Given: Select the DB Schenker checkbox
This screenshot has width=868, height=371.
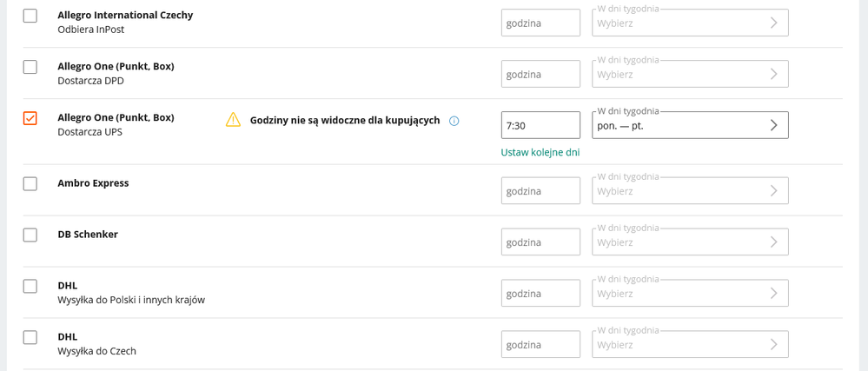Looking at the screenshot, I should click(30, 235).
